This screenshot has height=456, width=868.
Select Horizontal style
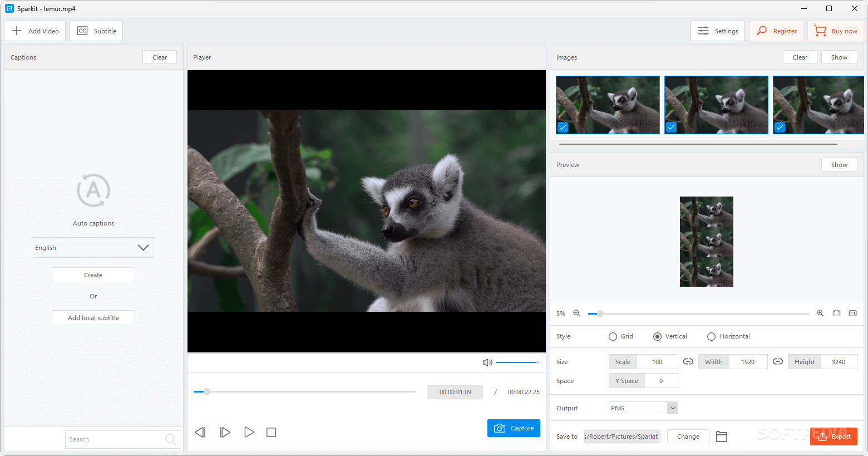[728, 336]
